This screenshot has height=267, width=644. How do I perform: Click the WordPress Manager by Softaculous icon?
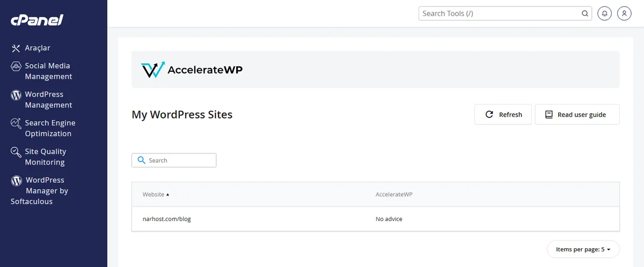[16, 181]
